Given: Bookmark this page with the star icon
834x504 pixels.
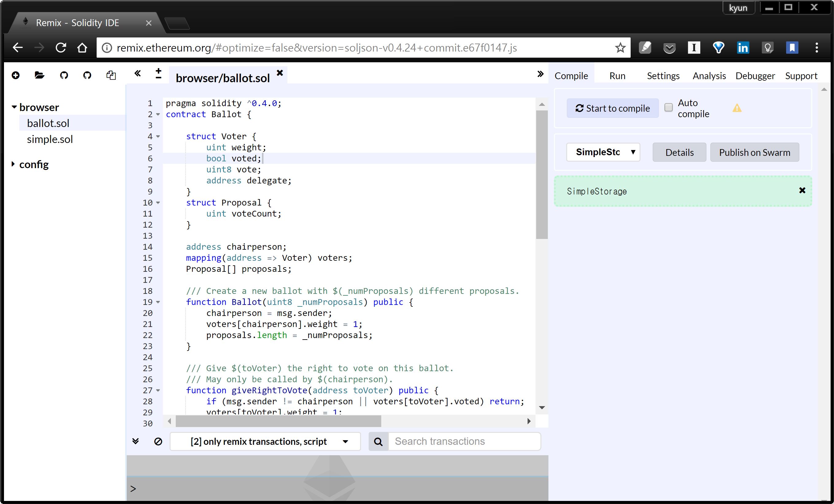Looking at the screenshot, I should 620,48.
